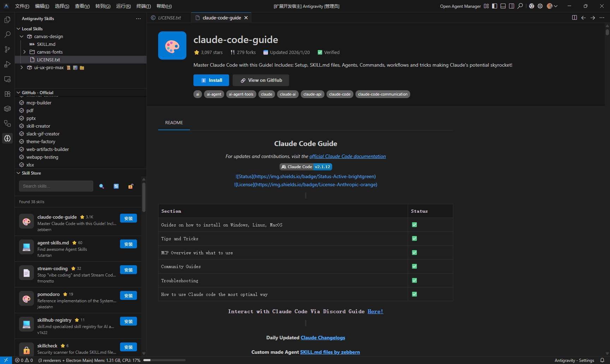Open the editor More Actions ellipsis
610x364 pixels.
coord(602,18)
